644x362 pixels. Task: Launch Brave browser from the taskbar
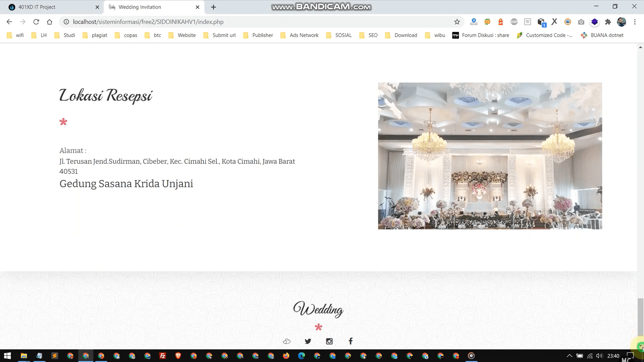pos(178,356)
